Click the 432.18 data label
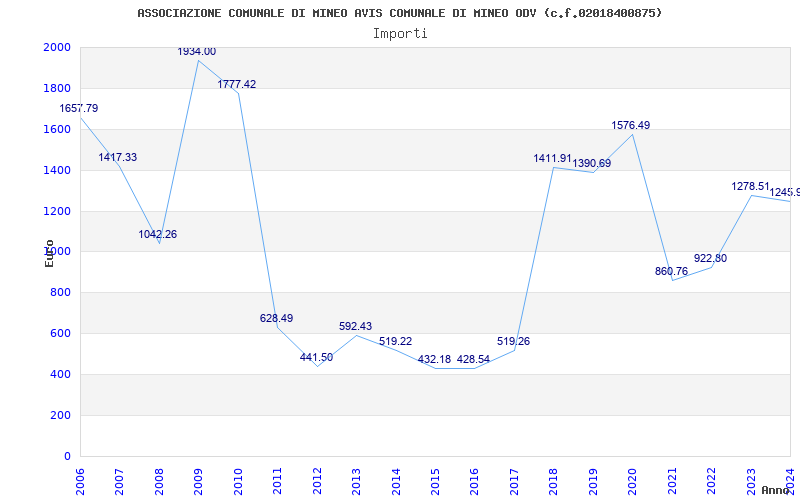Viewport: 800px width, 500px height. click(x=434, y=359)
